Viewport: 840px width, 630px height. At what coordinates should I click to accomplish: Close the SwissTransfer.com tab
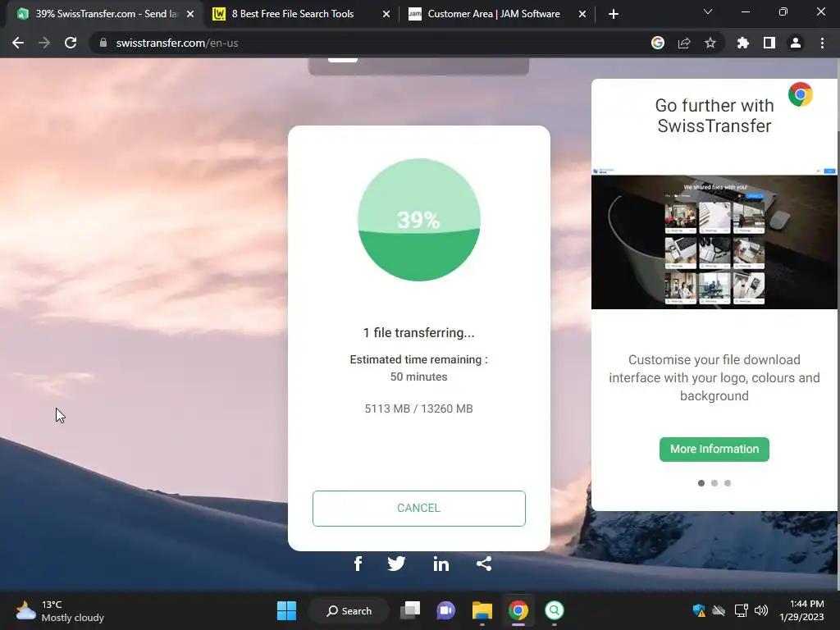click(x=190, y=14)
